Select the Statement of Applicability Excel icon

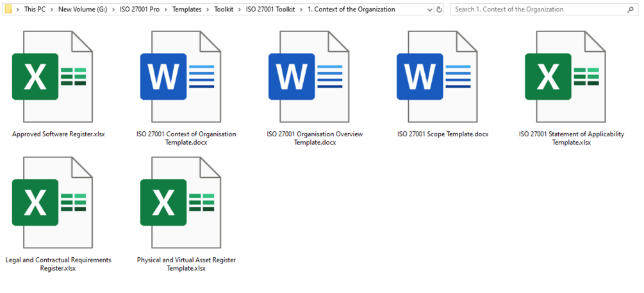[x=565, y=77]
